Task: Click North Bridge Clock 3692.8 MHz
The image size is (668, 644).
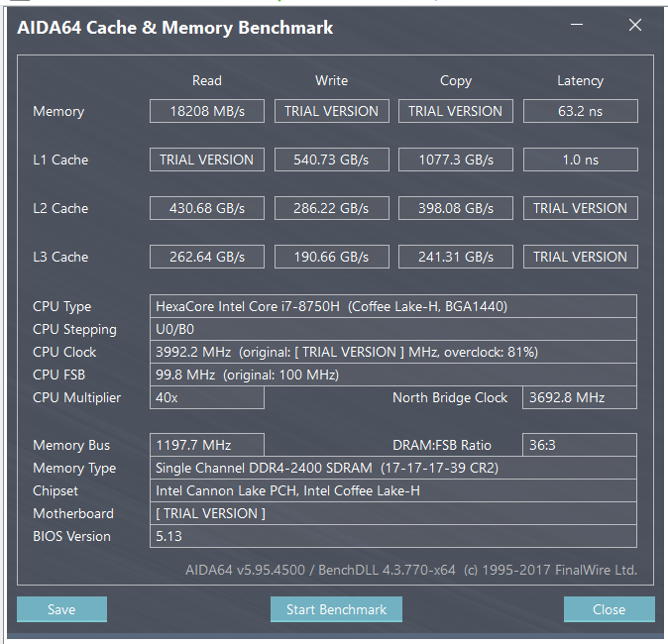Action: (580, 397)
